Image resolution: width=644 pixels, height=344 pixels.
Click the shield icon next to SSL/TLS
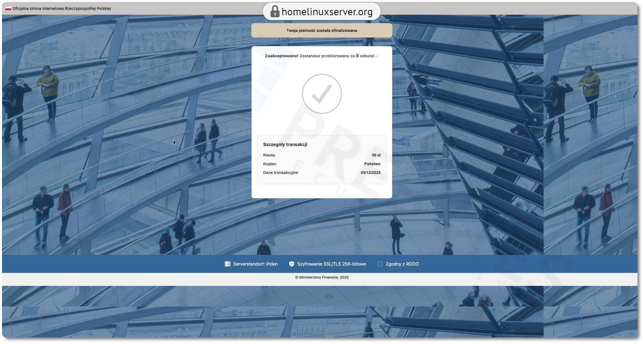pos(291,264)
